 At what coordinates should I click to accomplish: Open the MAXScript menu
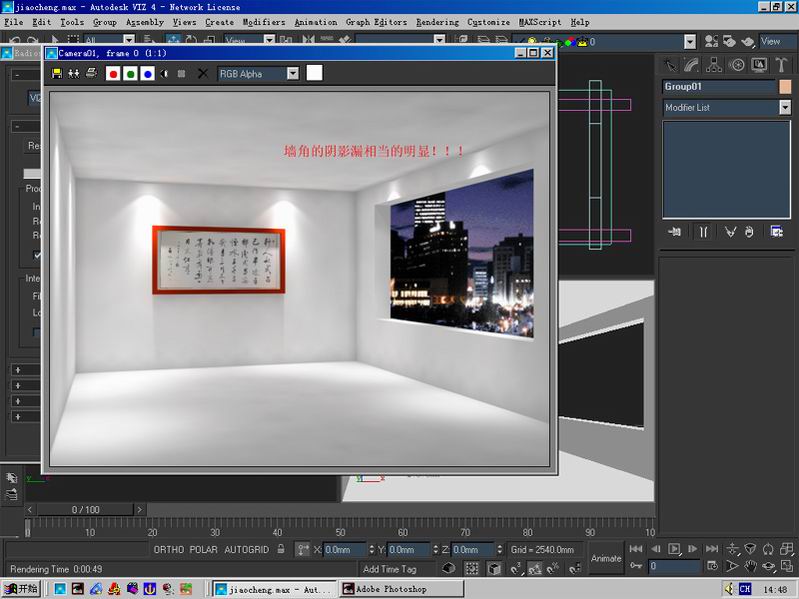pos(540,22)
